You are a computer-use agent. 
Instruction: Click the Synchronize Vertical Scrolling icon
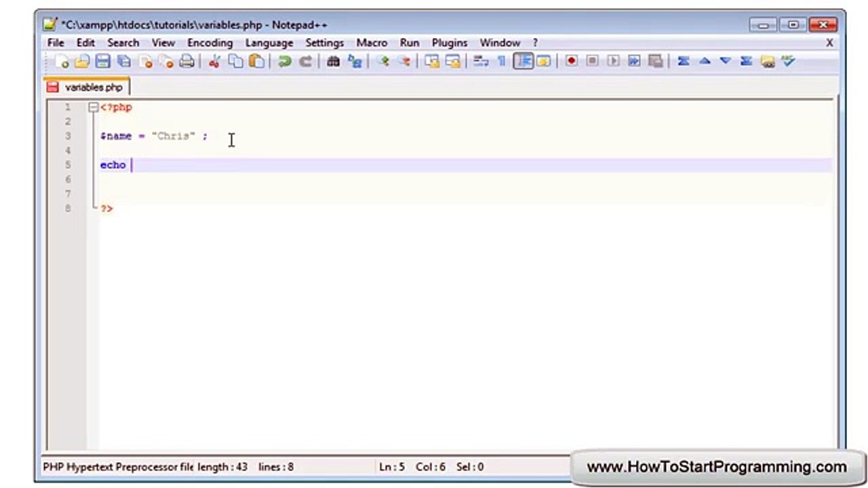point(432,62)
